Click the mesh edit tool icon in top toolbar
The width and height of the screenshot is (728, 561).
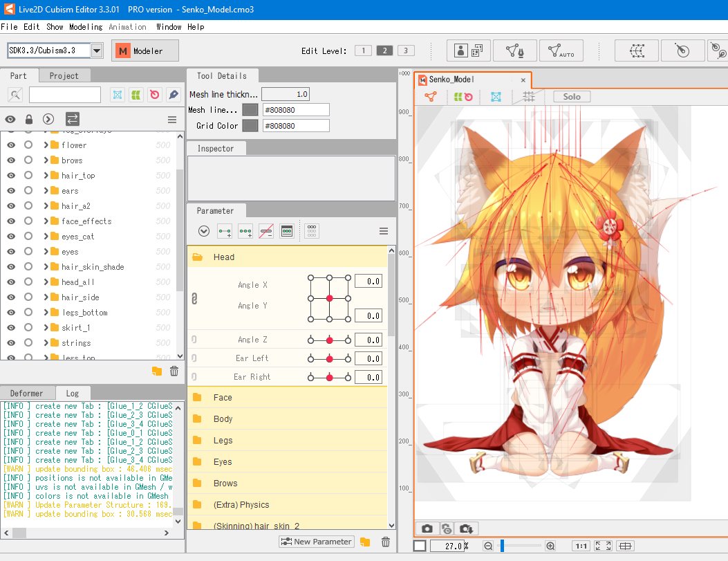click(514, 50)
